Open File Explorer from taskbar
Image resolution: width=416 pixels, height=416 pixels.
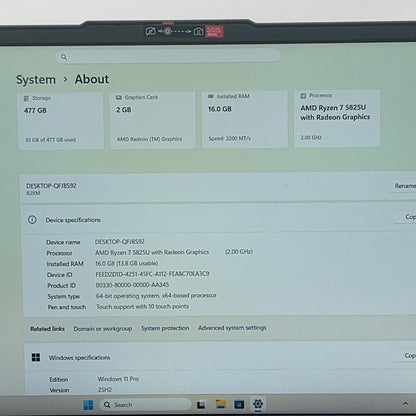(x=221, y=404)
